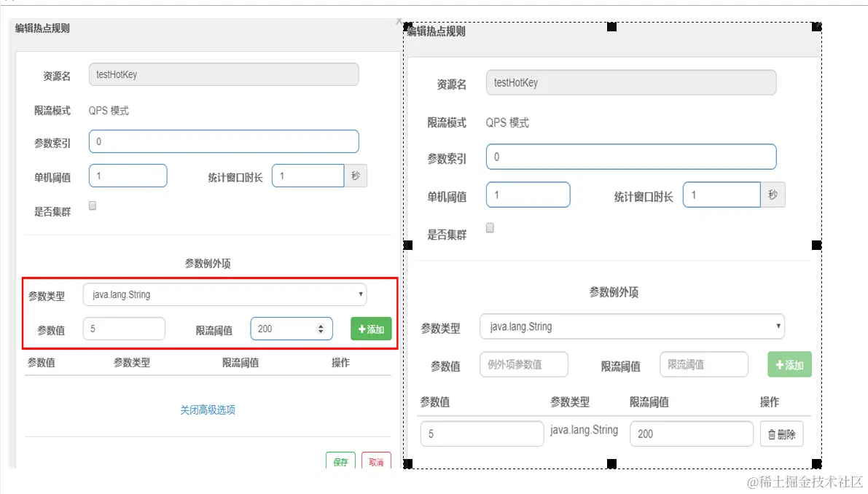
Task: Click the 统计窗口时长 input in right dialog
Action: click(x=722, y=195)
